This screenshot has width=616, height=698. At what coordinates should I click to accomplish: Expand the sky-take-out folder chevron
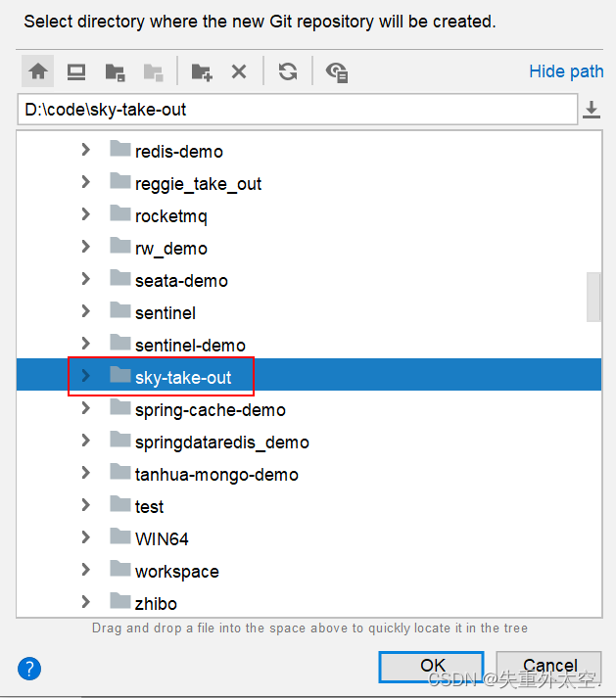(x=86, y=376)
